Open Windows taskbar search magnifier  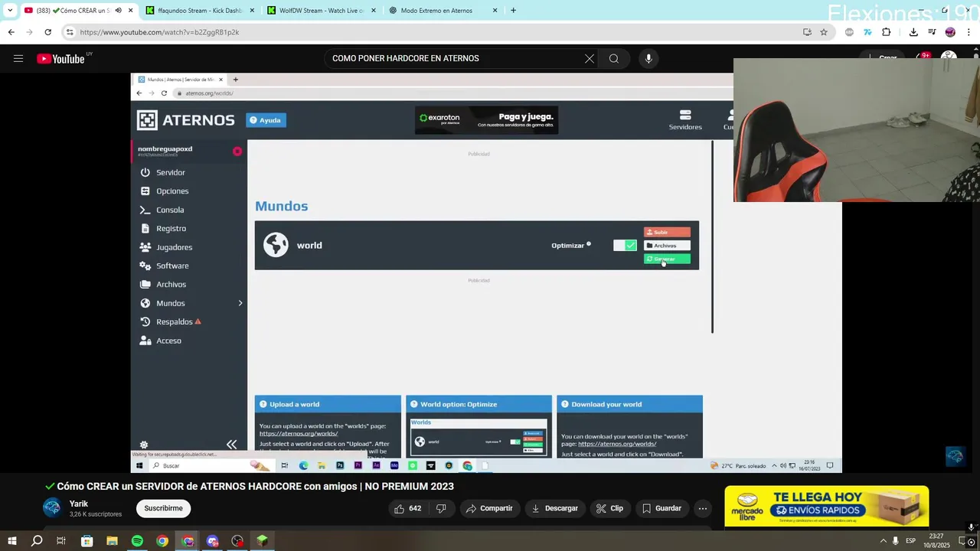point(37,541)
